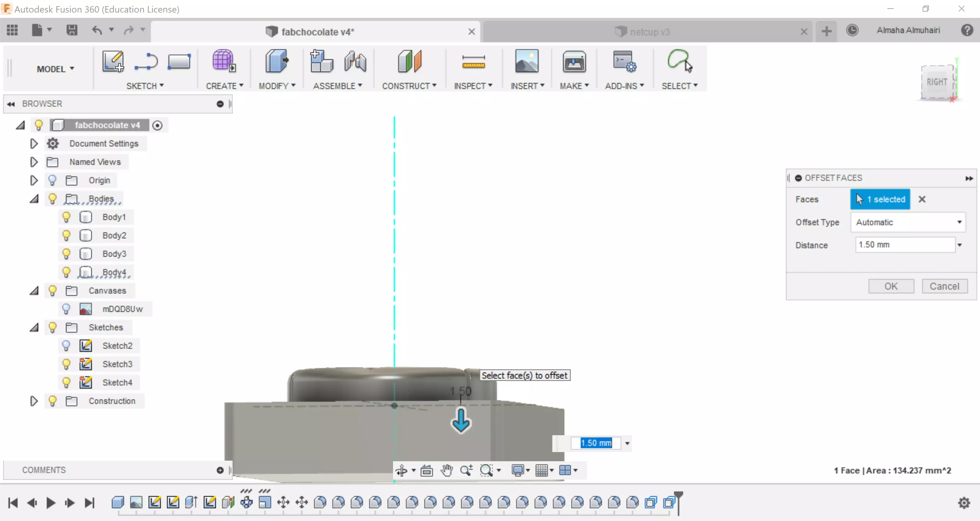Image resolution: width=980 pixels, height=521 pixels.
Task: Click the Distance field in Offset Faces
Action: [905, 245]
